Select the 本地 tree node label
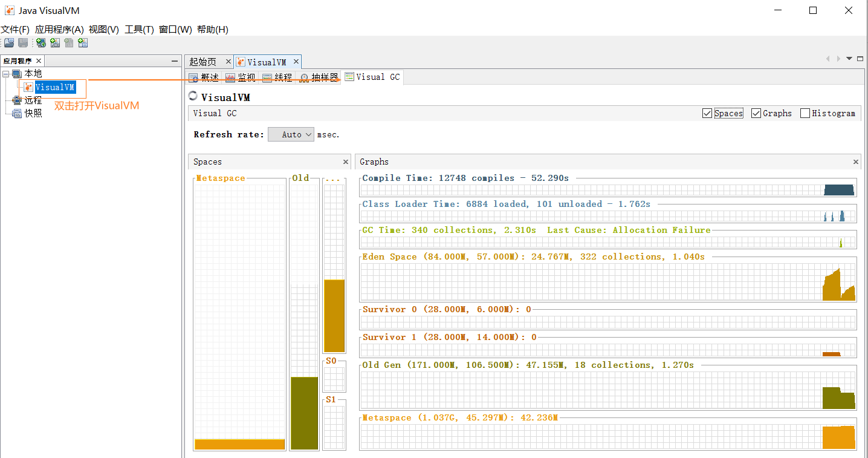Screen dimensions: 868x458 pos(33,74)
